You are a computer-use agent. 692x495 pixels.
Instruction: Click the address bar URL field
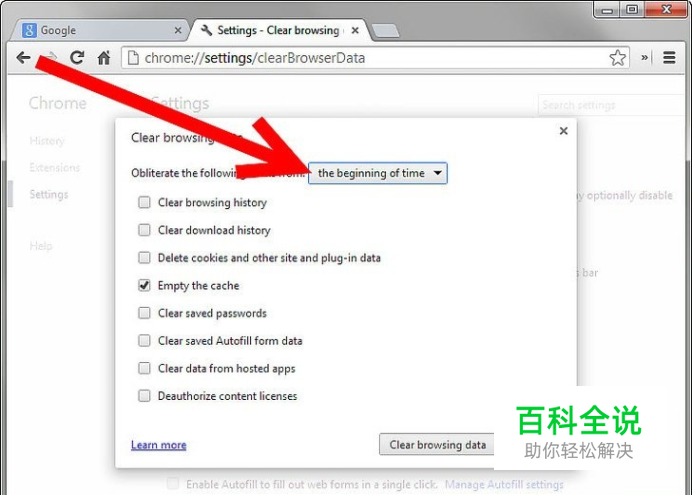tap(375, 58)
